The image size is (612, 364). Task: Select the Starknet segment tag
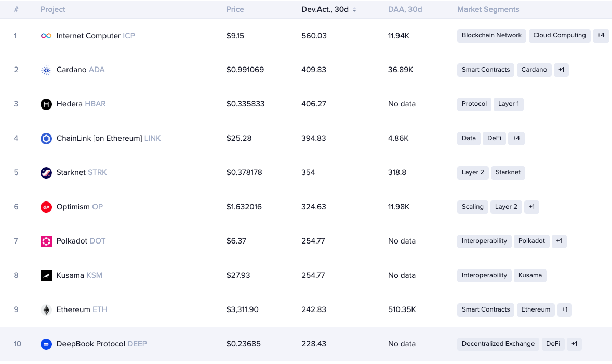508,172
